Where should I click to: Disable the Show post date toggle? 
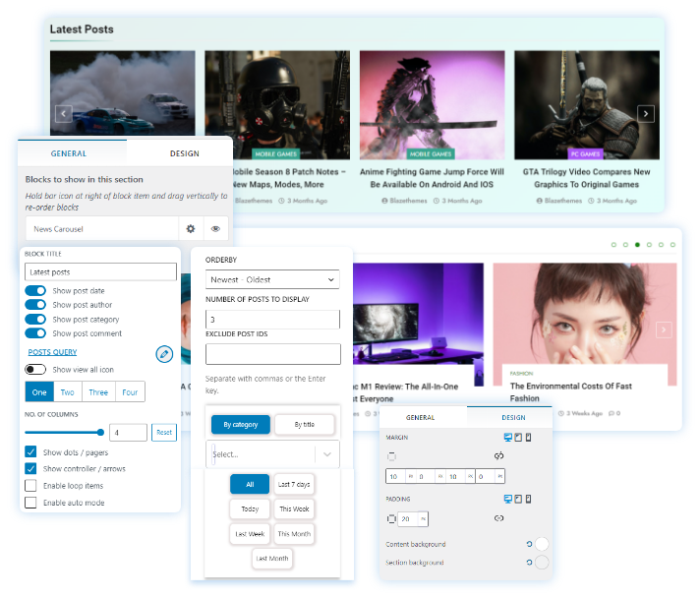[35, 291]
